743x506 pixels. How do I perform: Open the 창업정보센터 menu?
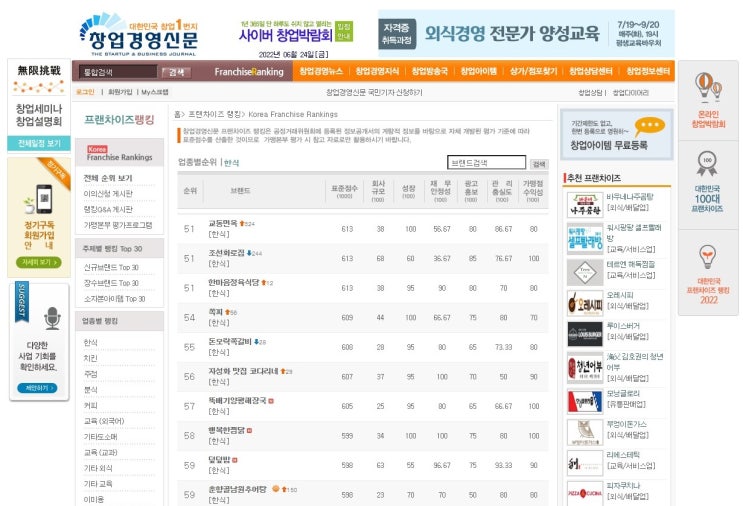point(648,71)
